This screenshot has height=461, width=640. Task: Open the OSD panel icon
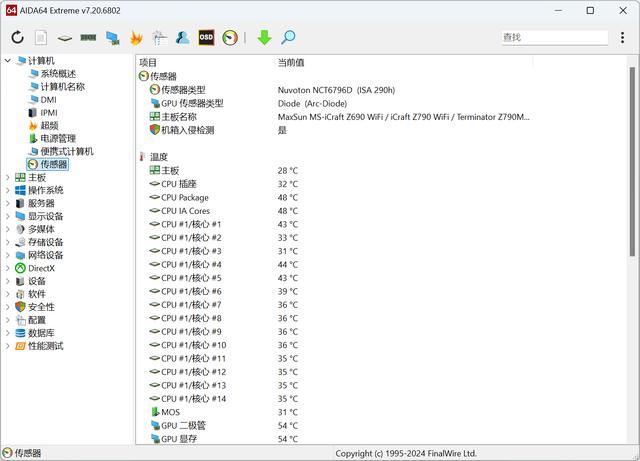pyautogui.click(x=206, y=38)
